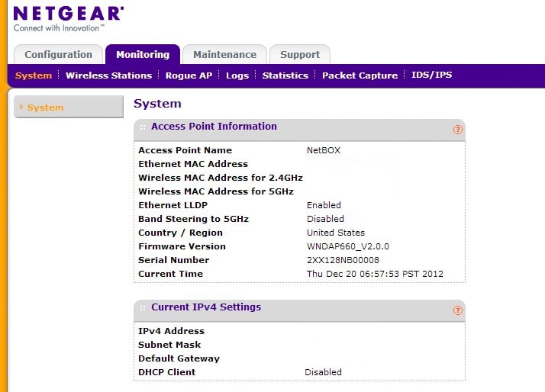
Task: Select the United States region value
Action: [x=336, y=233]
